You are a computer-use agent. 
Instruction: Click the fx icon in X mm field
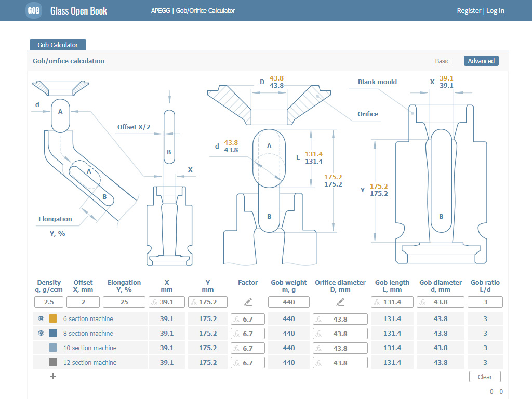point(154,302)
